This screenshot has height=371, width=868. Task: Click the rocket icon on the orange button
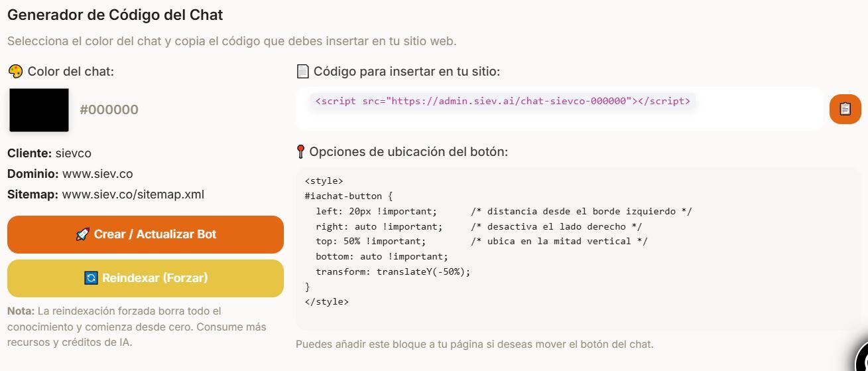[x=83, y=234]
